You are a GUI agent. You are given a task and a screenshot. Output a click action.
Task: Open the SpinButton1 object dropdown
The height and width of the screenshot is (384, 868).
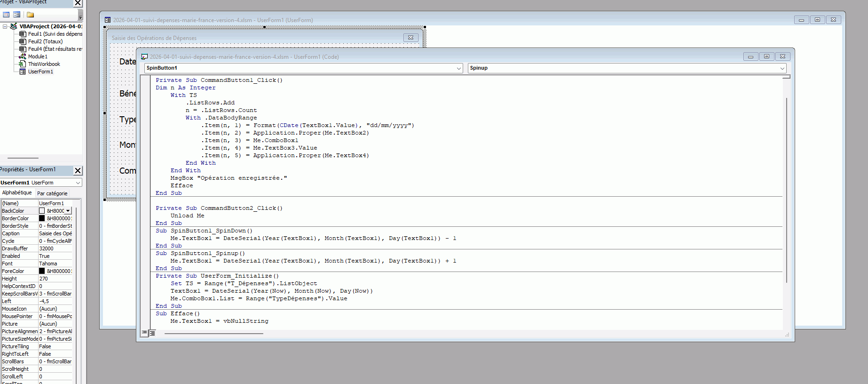[459, 68]
